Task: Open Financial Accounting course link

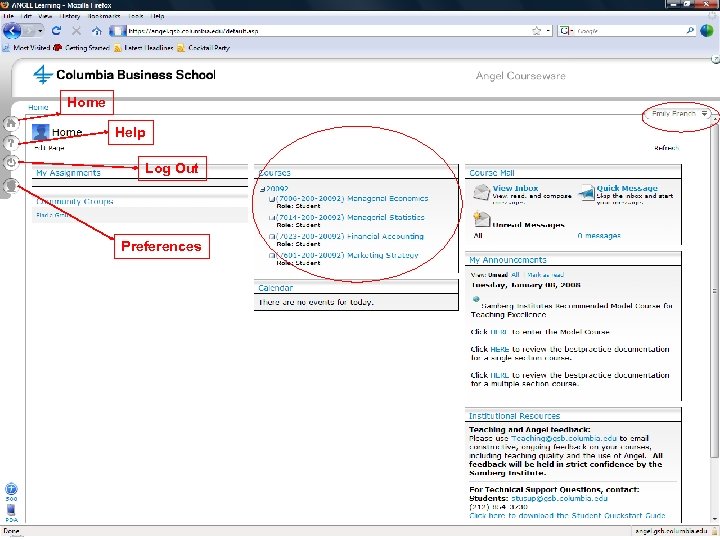Action: (350, 236)
